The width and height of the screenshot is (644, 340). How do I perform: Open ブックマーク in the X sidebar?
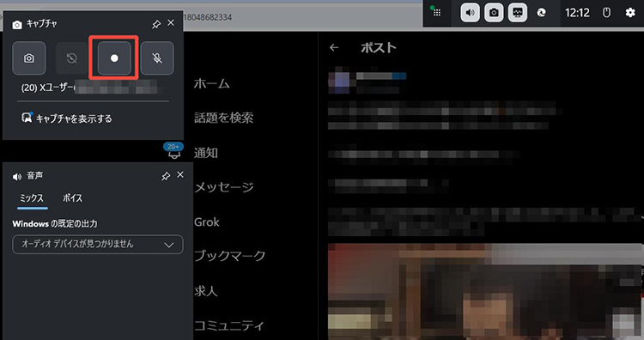pos(229,255)
